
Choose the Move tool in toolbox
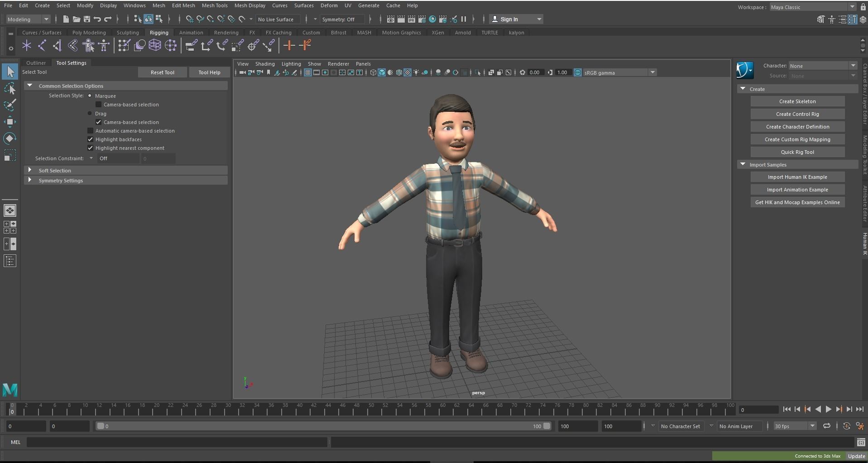click(x=10, y=122)
